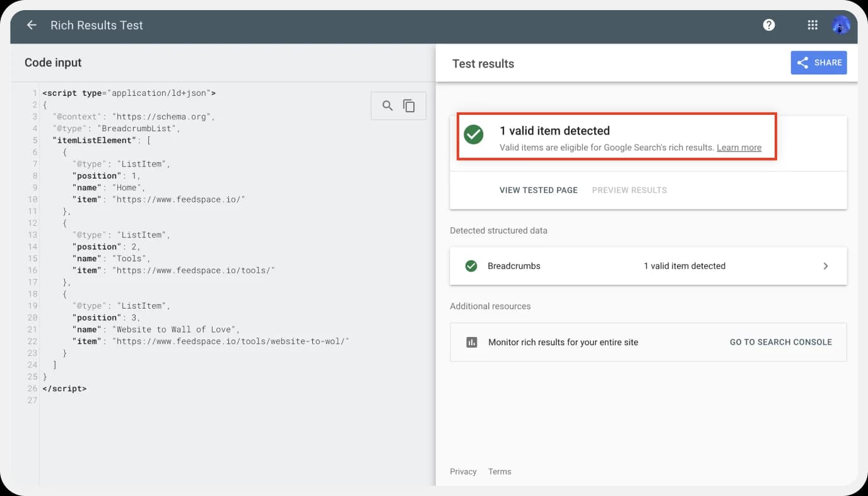The image size is (868, 496).
Task: Click Preview Results
Action: (x=629, y=190)
